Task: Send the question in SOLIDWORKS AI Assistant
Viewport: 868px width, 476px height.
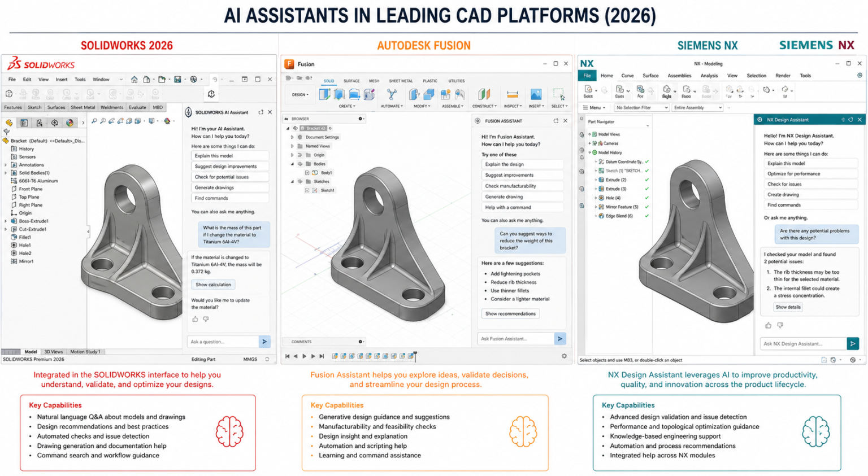Action: pos(264,342)
